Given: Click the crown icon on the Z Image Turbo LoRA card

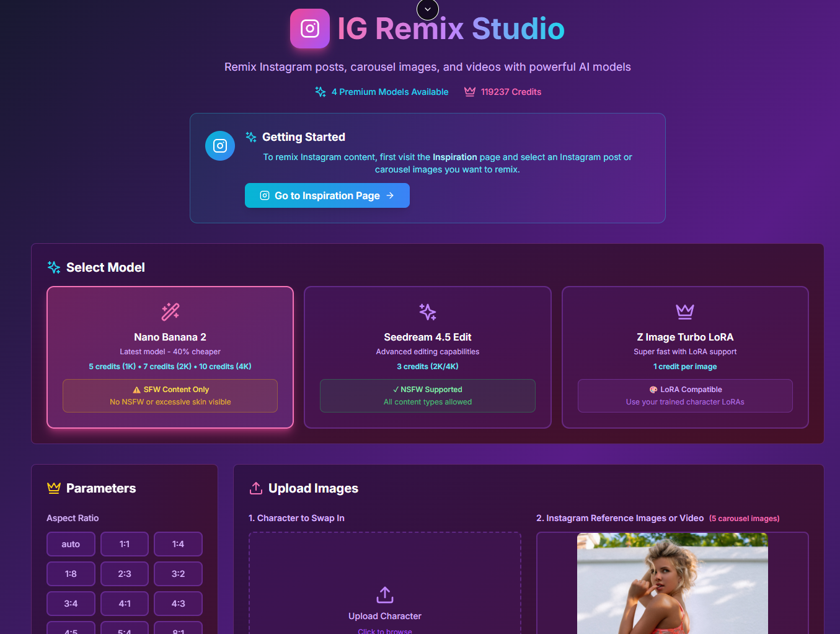Looking at the screenshot, I should pyautogui.click(x=684, y=312).
